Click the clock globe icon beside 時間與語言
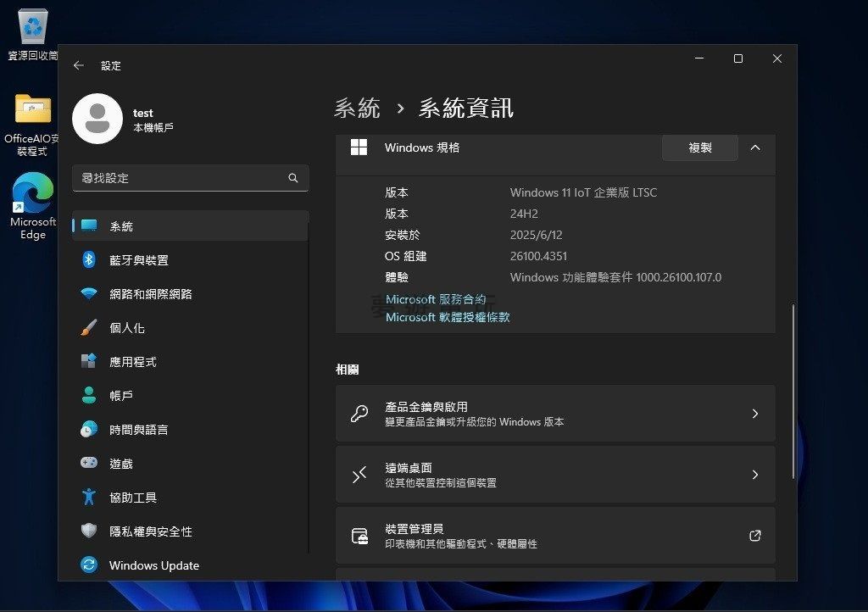The width and height of the screenshot is (868, 612). pyautogui.click(x=89, y=430)
